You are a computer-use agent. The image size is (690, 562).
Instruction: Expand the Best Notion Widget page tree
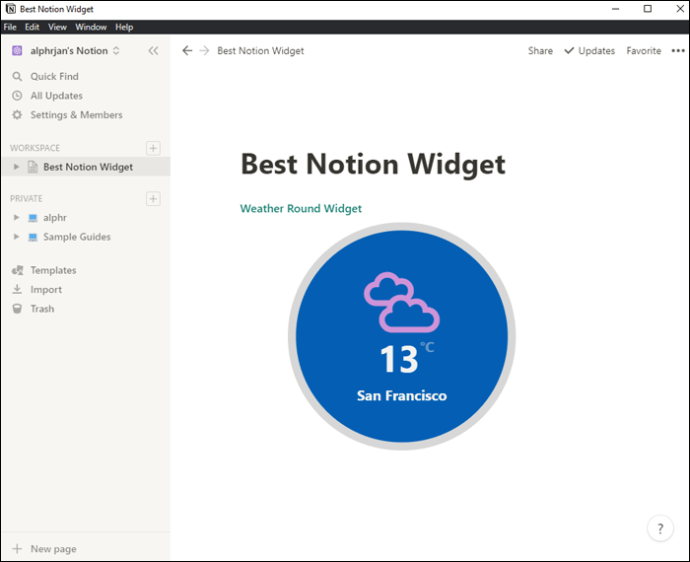[x=16, y=167]
